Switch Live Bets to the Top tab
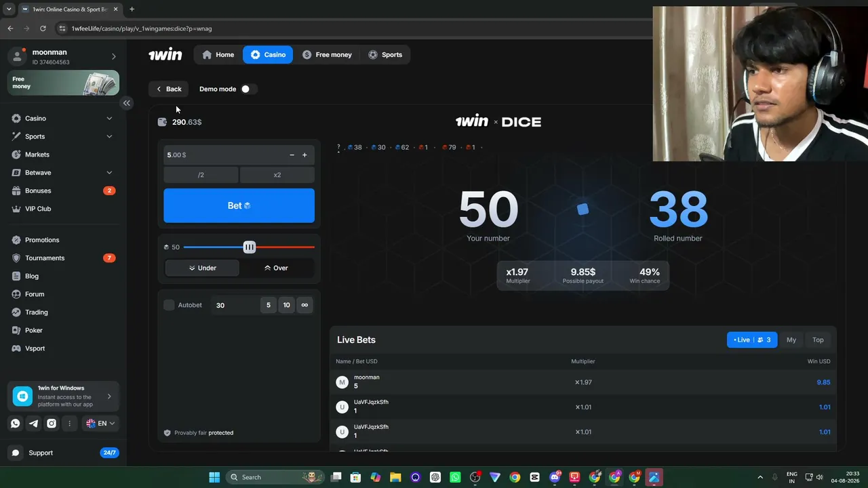The width and height of the screenshot is (868, 488). [818, 340]
